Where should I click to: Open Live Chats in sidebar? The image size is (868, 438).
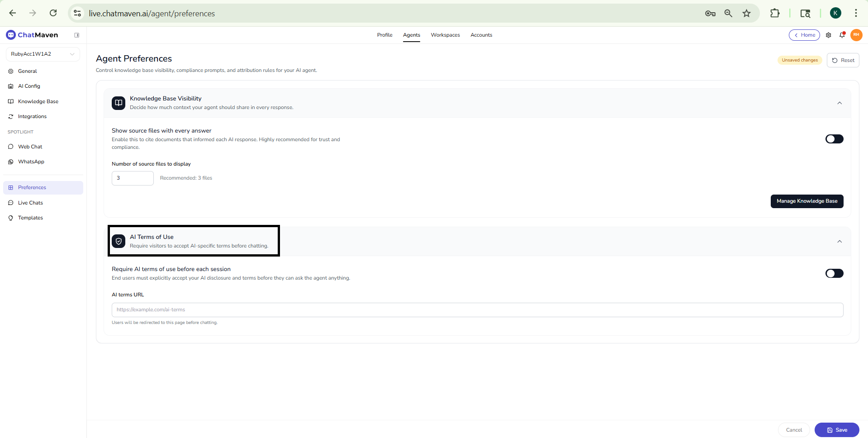pyautogui.click(x=30, y=203)
